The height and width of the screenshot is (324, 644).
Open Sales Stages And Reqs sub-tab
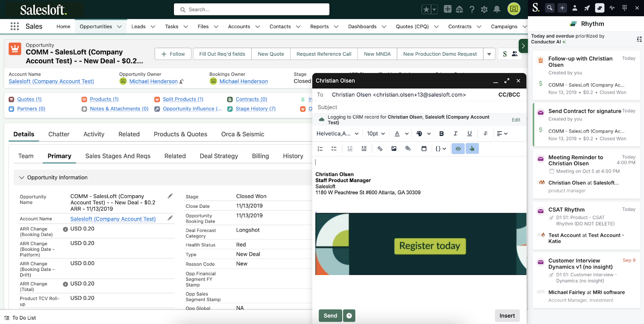[118, 156]
